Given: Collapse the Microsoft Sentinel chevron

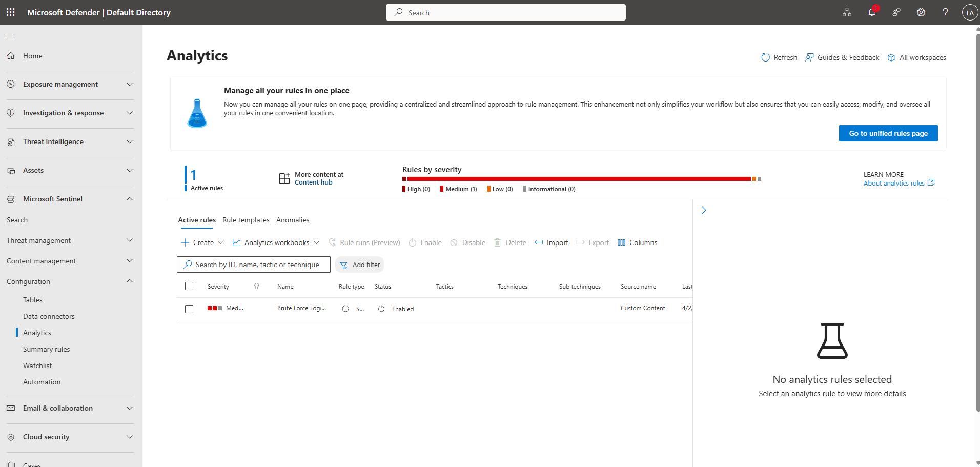Looking at the screenshot, I should pos(130,199).
